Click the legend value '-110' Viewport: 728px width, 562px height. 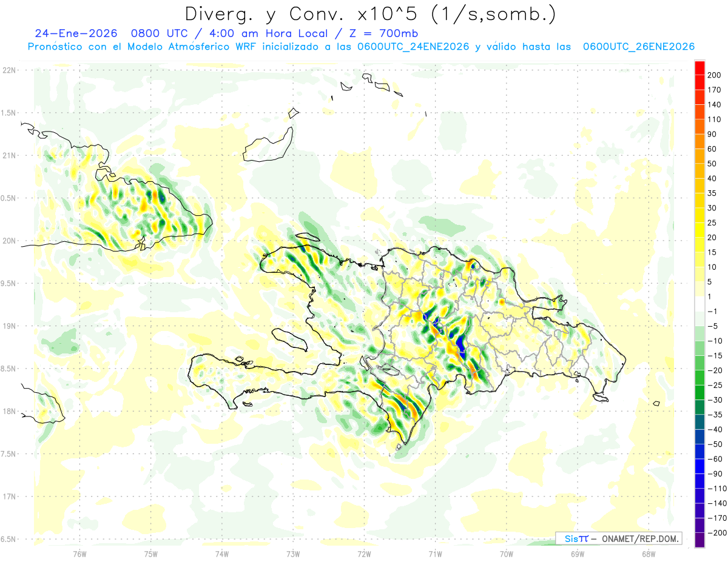pyautogui.click(x=716, y=489)
